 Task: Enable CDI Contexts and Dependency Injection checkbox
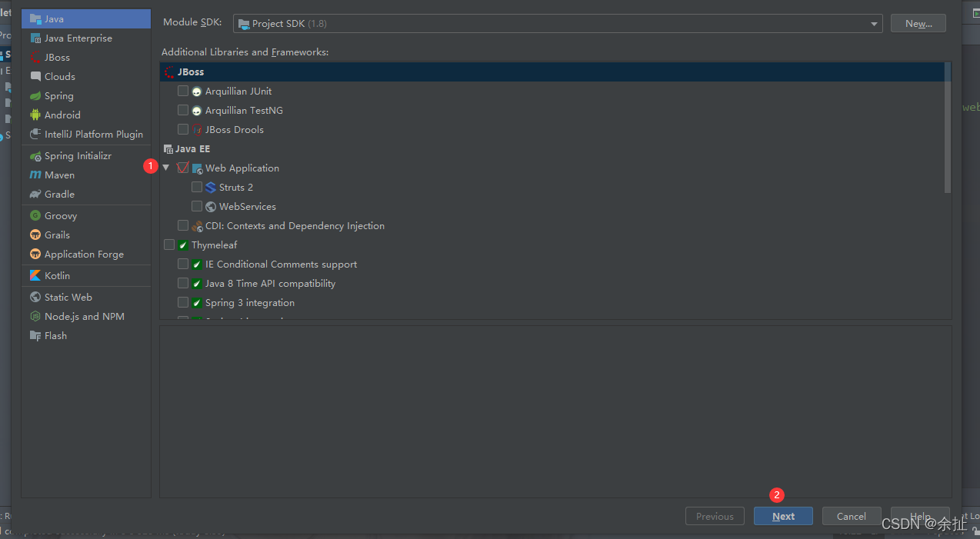pyautogui.click(x=183, y=225)
